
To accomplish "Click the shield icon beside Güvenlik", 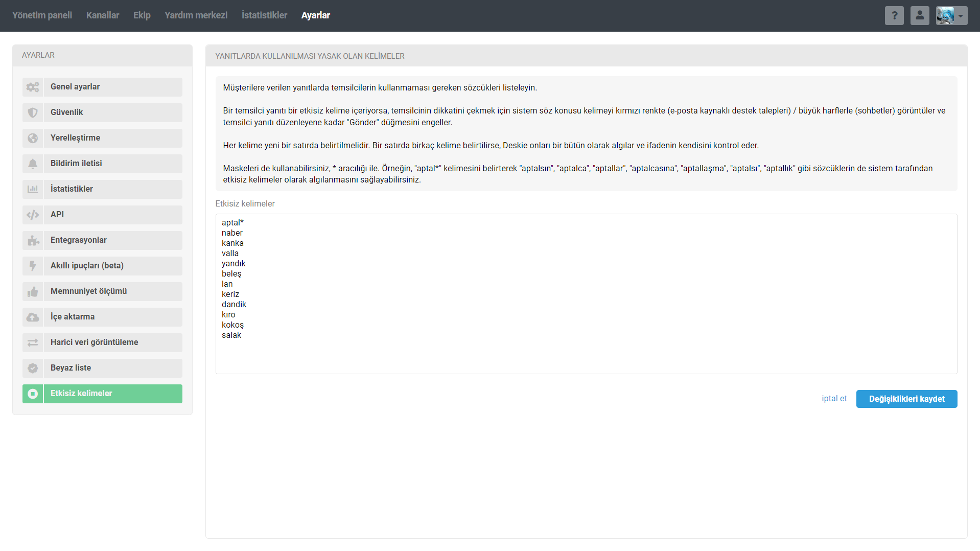I will pyautogui.click(x=33, y=112).
